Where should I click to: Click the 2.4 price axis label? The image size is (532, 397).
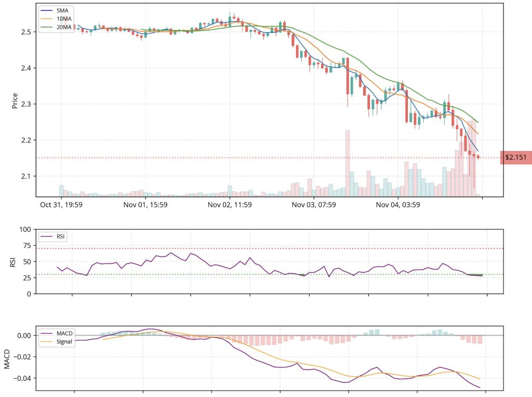coord(26,68)
